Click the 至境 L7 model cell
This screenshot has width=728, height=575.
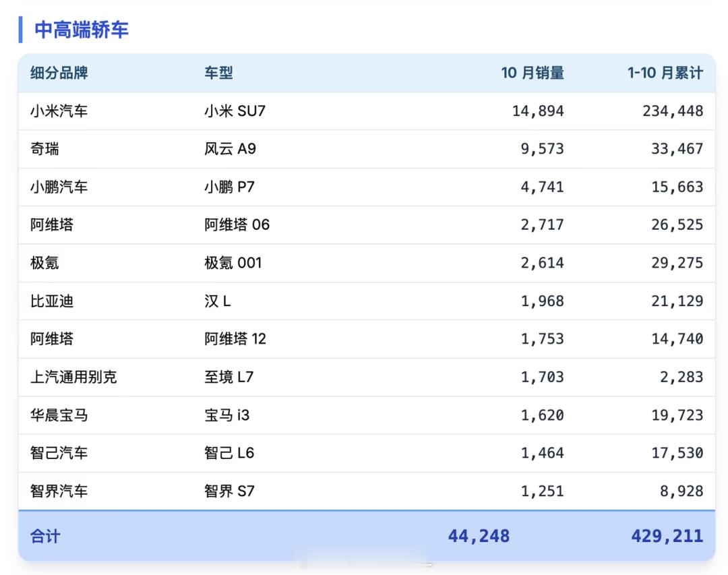click(x=229, y=377)
